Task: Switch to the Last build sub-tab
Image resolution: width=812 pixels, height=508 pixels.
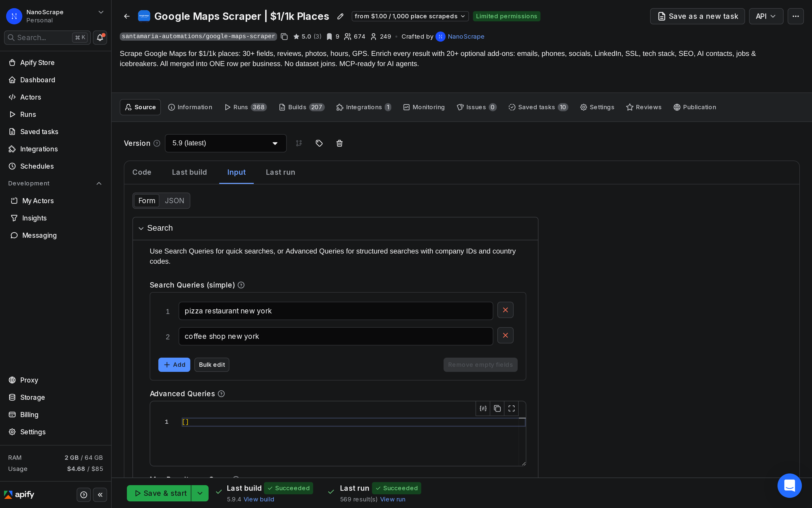Action: [x=189, y=172]
